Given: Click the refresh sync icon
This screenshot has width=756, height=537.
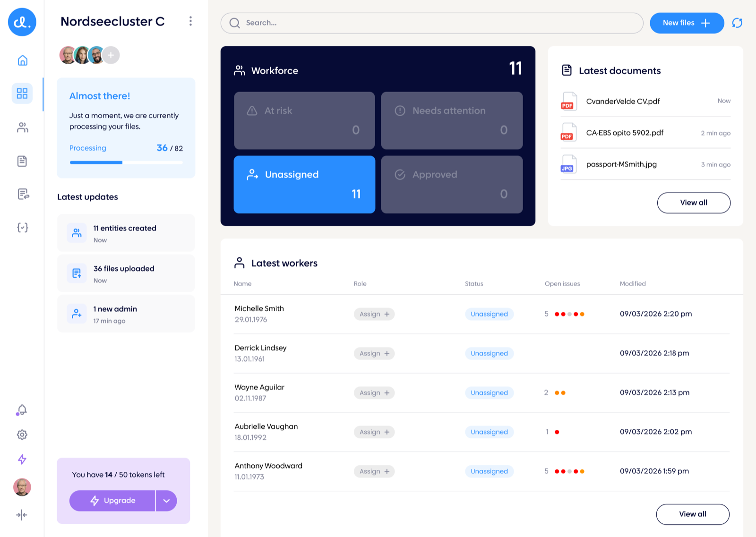Looking at the screenshot, I should click(x=737, y=23).
